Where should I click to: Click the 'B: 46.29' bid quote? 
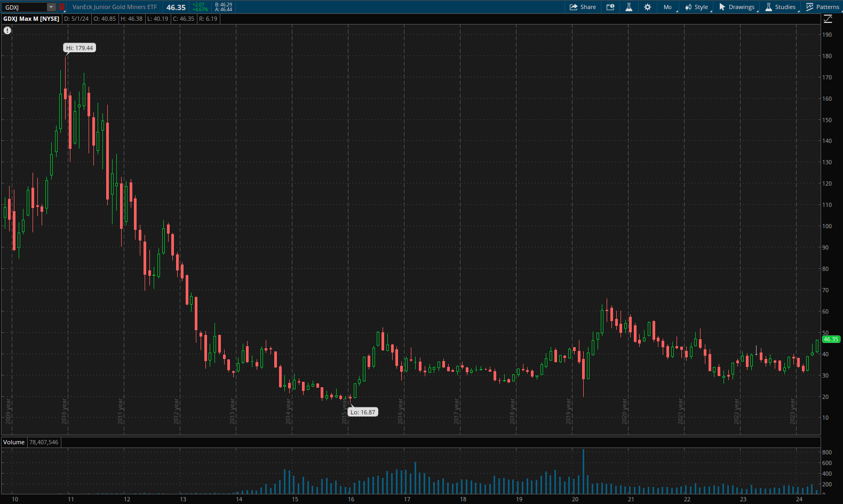pyautogui.click(x=224, y=5)
